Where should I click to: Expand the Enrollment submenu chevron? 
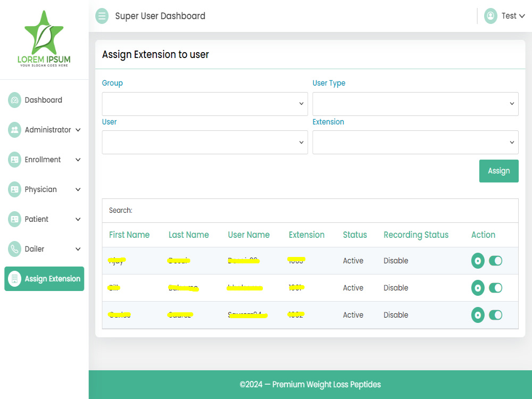(78, 160)
